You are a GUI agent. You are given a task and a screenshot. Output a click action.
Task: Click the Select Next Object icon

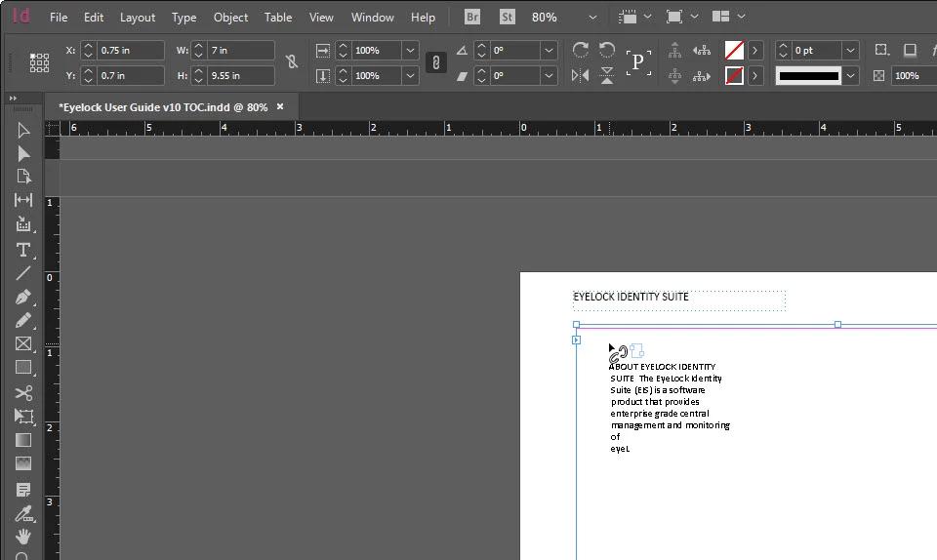coord(702,76)
